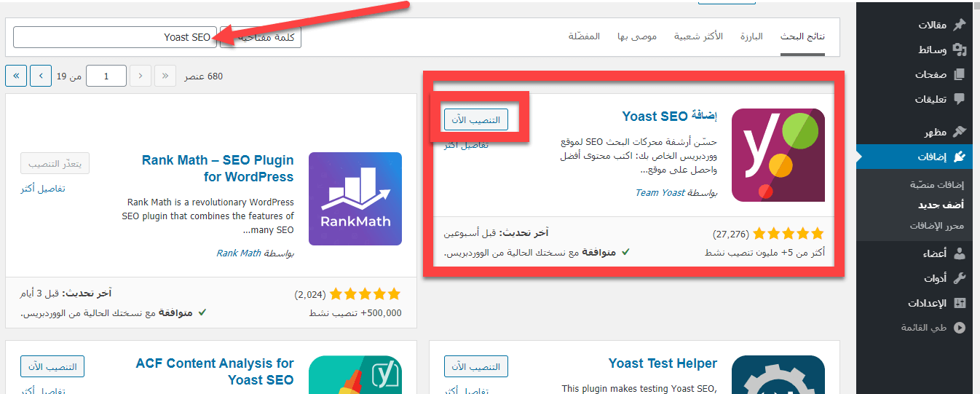
Task: Click the ACF Content Analysis plugin logo
Action: coord(355,375)
